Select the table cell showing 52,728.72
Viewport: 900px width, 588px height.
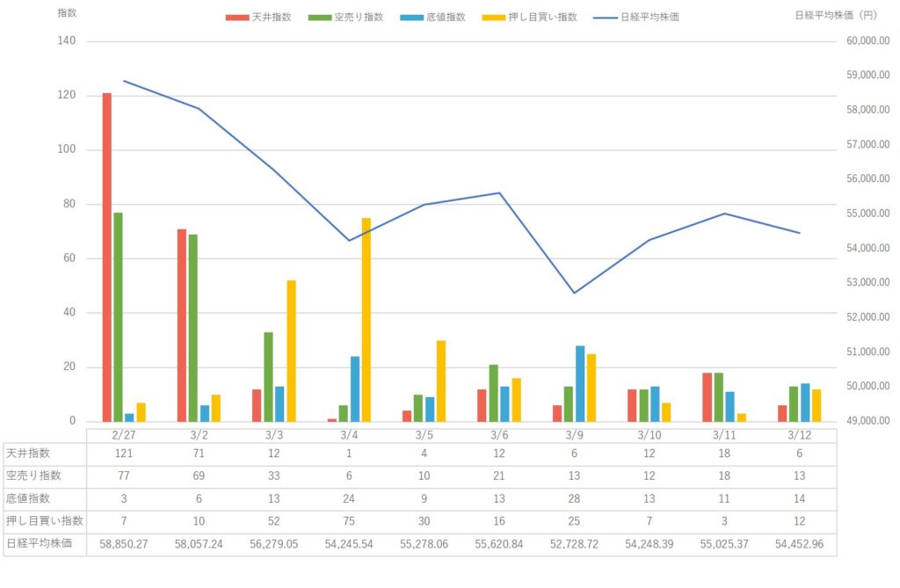tap(574, 544)
